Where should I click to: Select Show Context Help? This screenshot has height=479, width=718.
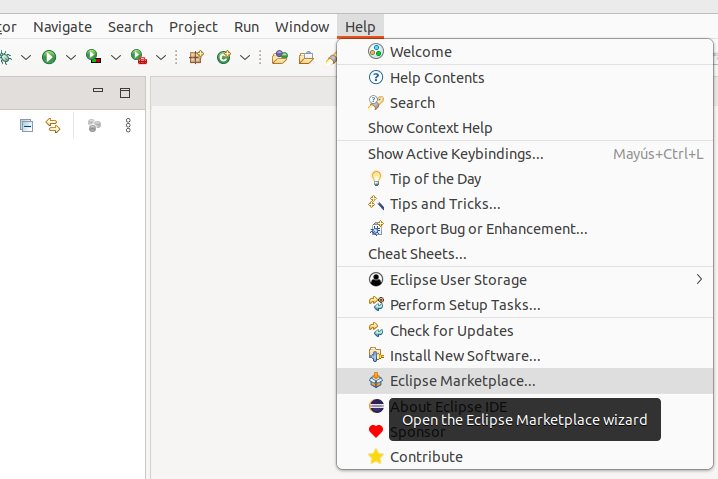pos(525,128)
